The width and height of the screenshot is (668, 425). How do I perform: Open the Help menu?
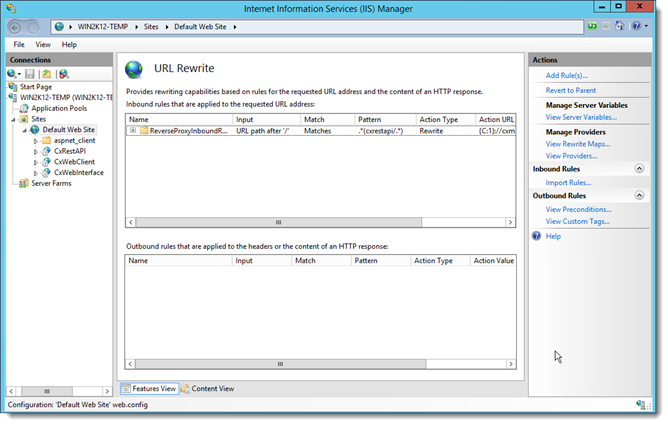coord(69,44)
